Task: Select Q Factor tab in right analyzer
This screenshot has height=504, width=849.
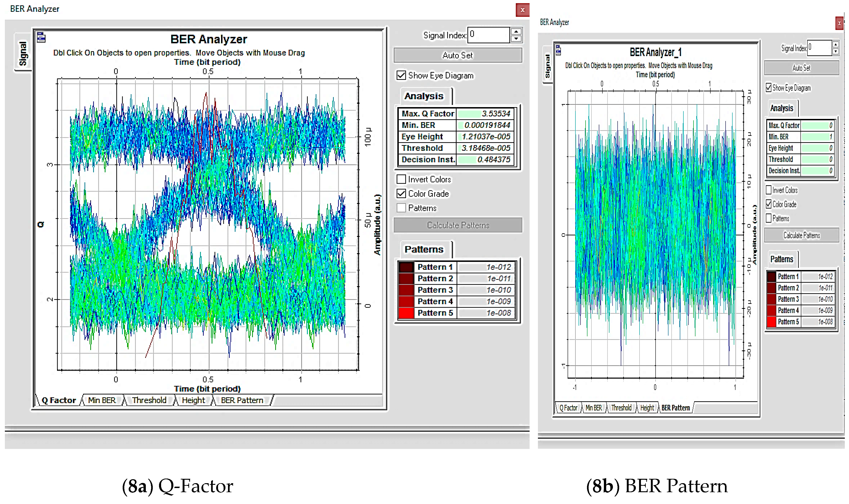Action: (x=568, y=408)
